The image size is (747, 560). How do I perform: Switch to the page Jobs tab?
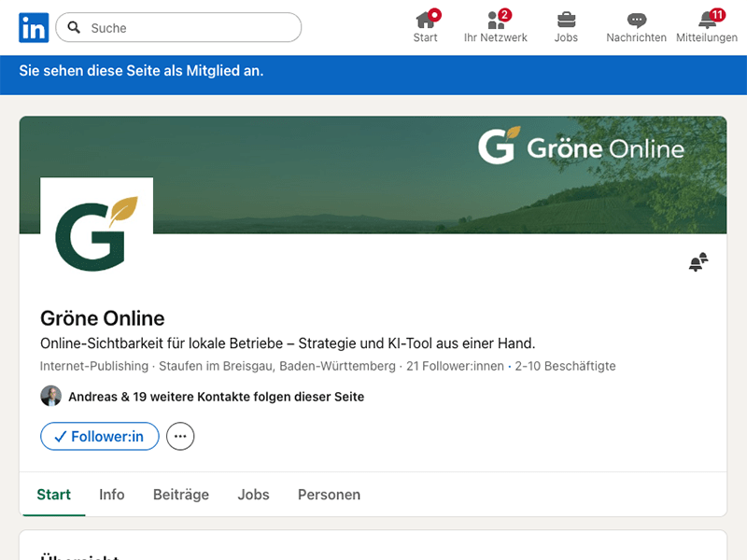click(x=253, y=495)
